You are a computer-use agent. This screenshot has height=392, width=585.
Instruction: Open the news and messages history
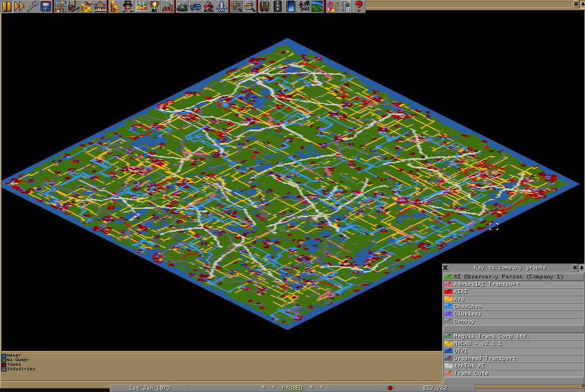[x=344, y=6]
